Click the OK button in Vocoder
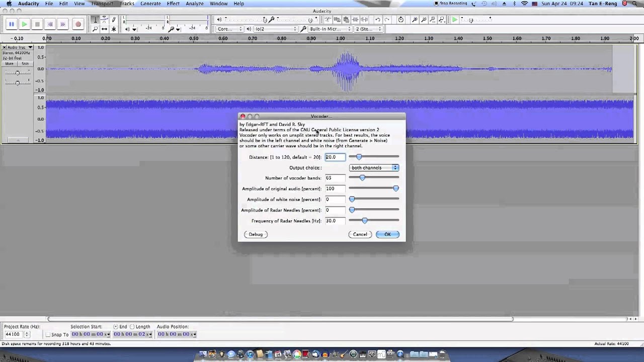 pos(387,234)
